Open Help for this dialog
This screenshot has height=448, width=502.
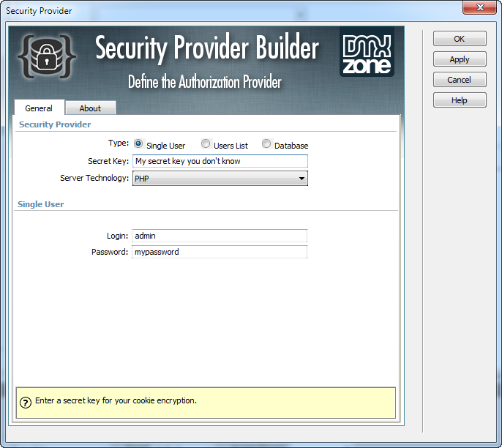pyautogui.click(x=460, y=100)
